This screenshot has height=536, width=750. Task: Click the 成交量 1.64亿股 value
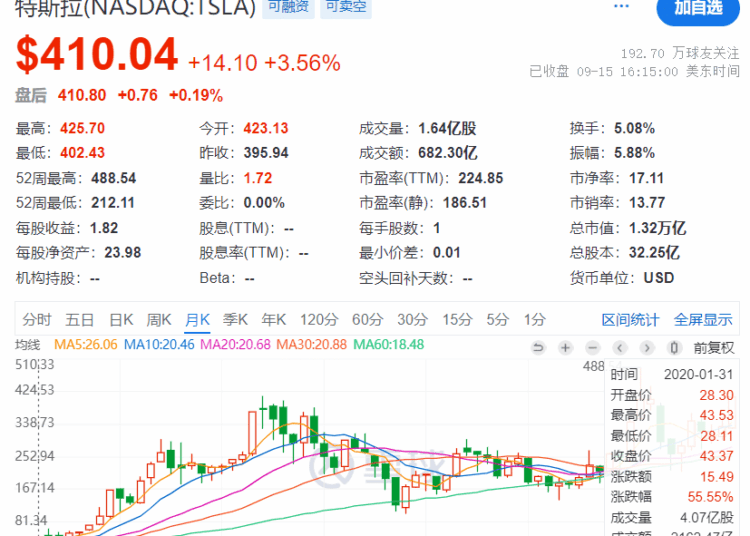pos(447,128)
